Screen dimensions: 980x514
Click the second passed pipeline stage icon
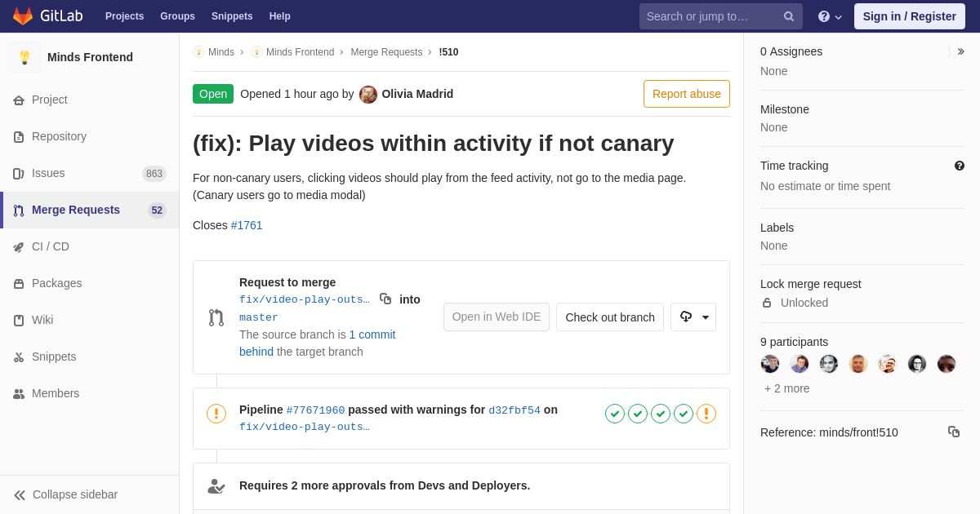click(638, 414)
